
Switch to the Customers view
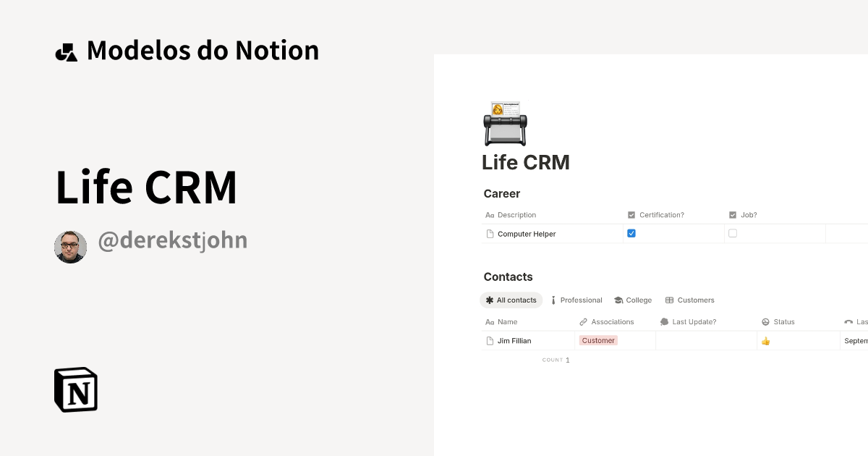point(691,300)
